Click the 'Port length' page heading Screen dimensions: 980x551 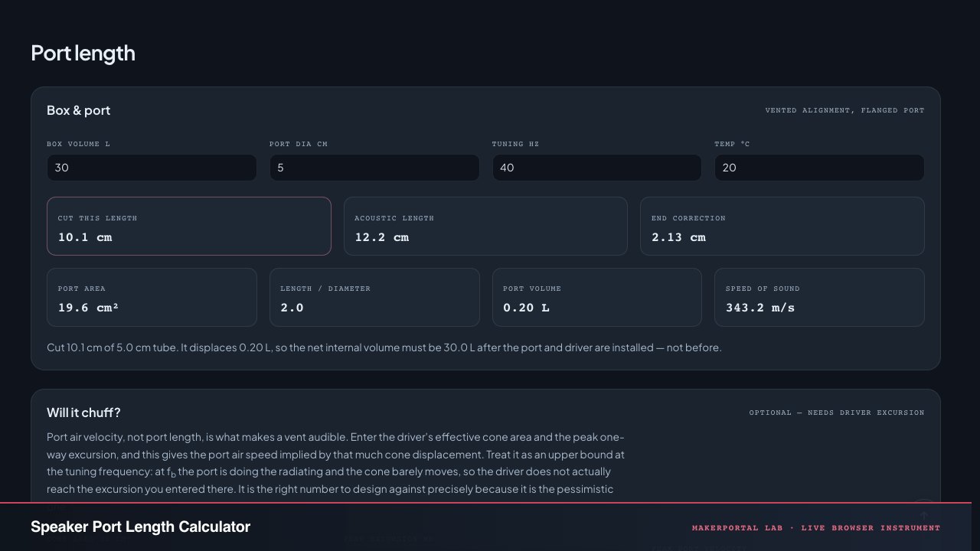pos(83,53)
